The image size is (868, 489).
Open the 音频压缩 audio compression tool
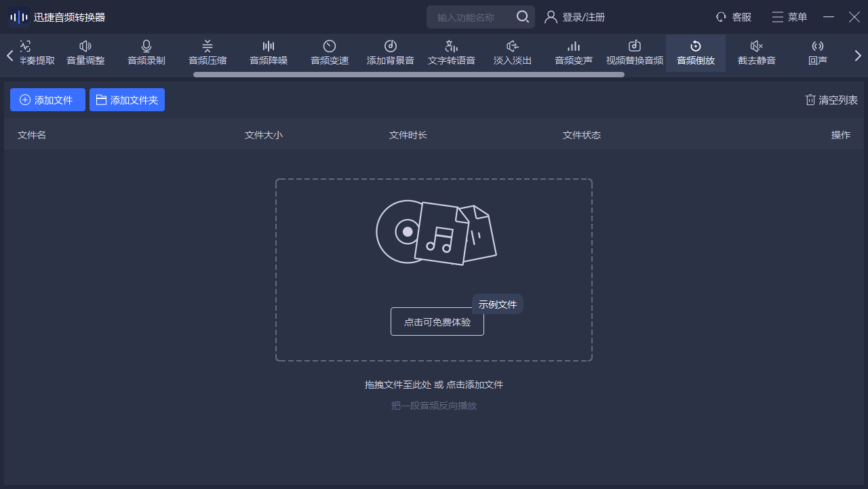208,53
